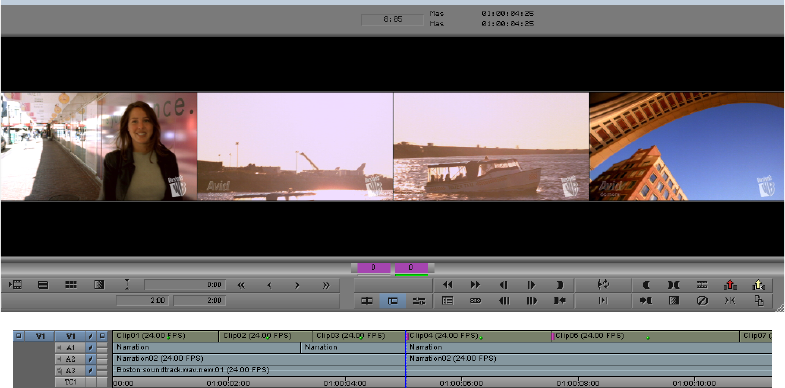Screen dimensions: 785x388
Task: Click the Fast Forward button
Action: click(x=475, y=285)
